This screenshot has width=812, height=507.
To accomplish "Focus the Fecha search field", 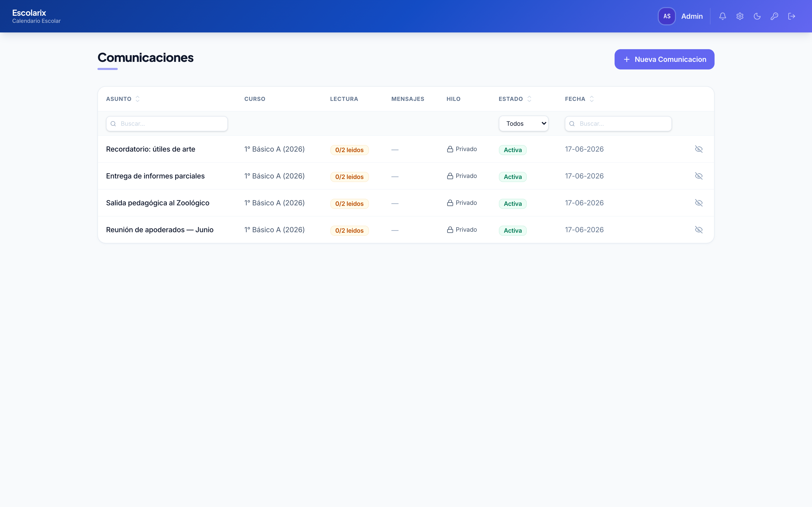I will tap(618, 124).
